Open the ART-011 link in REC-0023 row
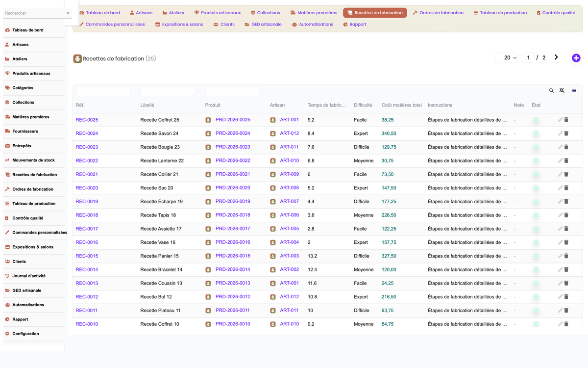The image size is (588, 368). pyautogui.click(x=290, y=147)
